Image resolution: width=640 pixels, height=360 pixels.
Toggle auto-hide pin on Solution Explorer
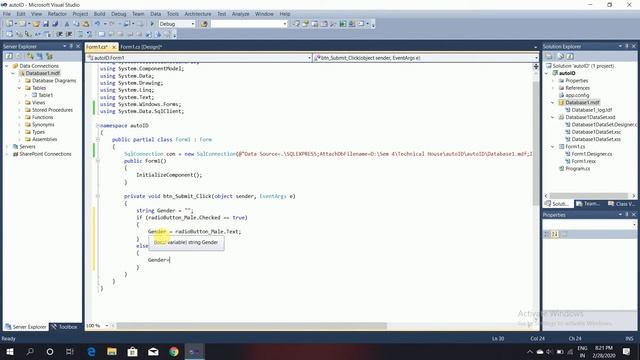click(x=627, y=46)
